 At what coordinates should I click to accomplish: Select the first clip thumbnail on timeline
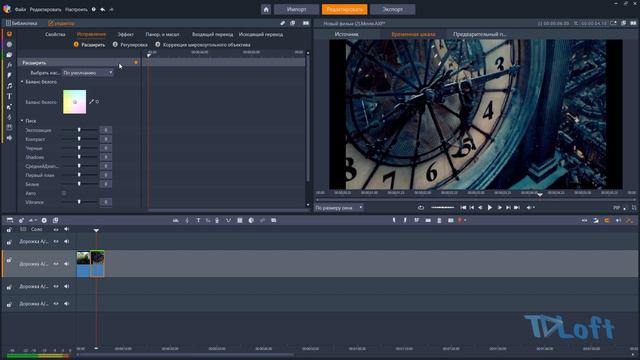coord(83,264)
